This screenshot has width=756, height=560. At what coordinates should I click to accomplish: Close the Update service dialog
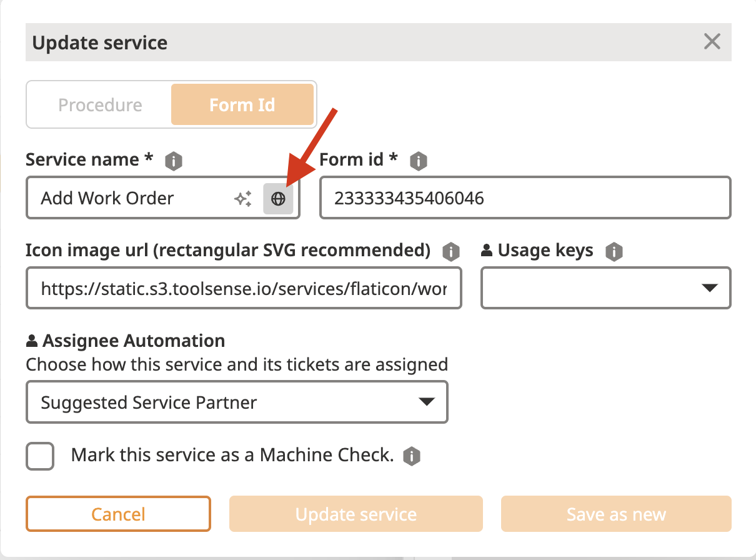[712, 42]
